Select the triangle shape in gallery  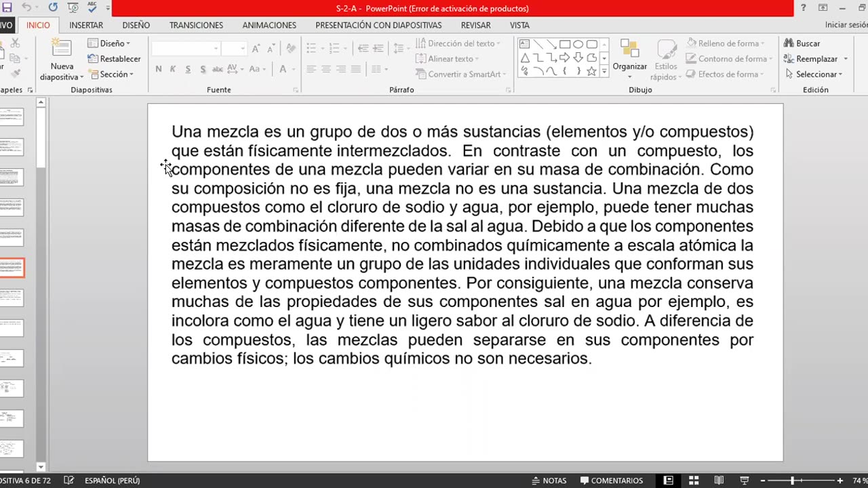click(x=524, y=58)
